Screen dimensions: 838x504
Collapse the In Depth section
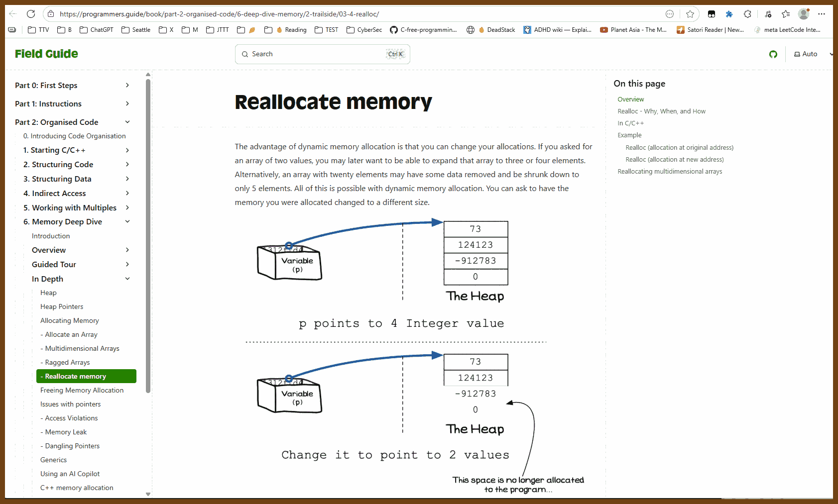(x=127, y=279)
